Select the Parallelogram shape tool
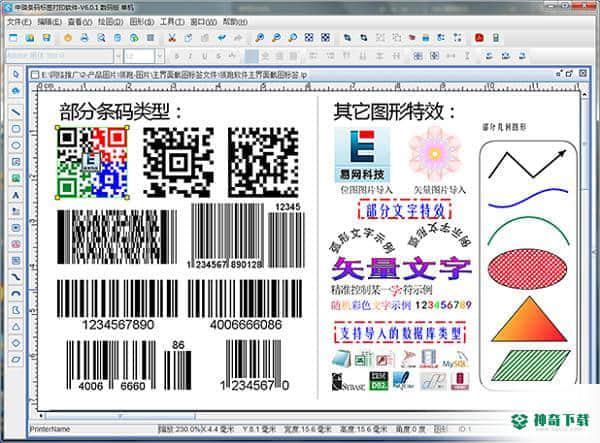Image resolution: width=600 pixels, height=443 pixels. coord(16,359)
